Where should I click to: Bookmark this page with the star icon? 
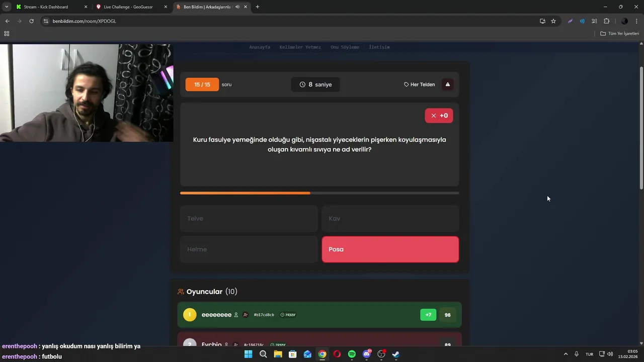coord(553,21)
